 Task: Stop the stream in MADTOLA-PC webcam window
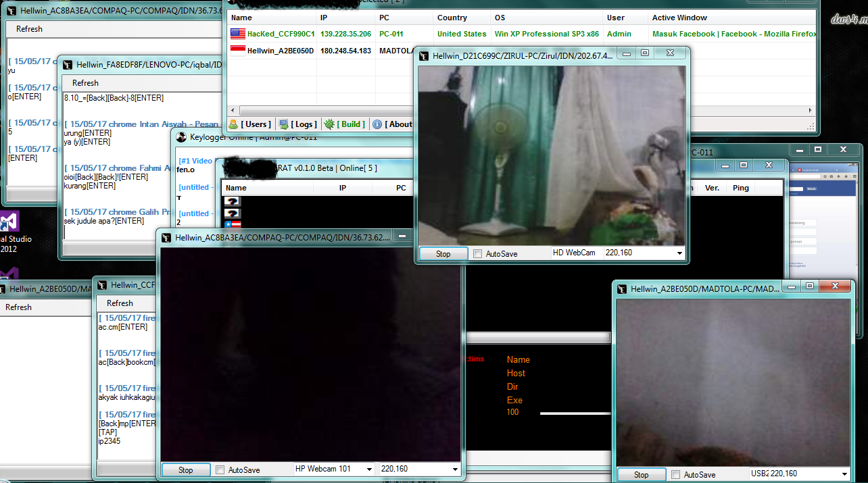click(641, 475)
